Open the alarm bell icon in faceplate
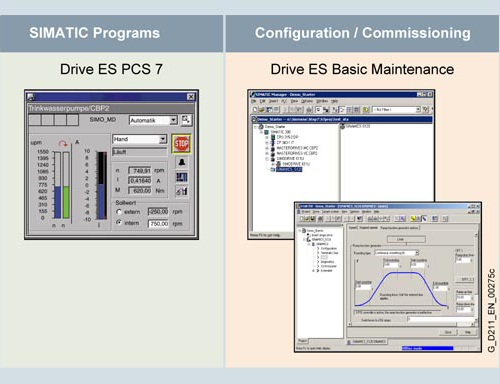Screen dimensions: 500x384 click(x=182, y=162)
